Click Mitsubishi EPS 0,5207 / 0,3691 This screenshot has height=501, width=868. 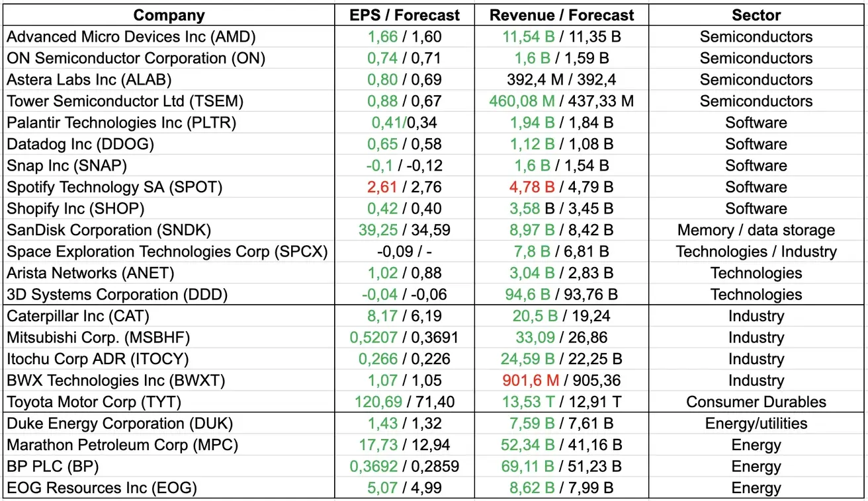coord(404,338)
